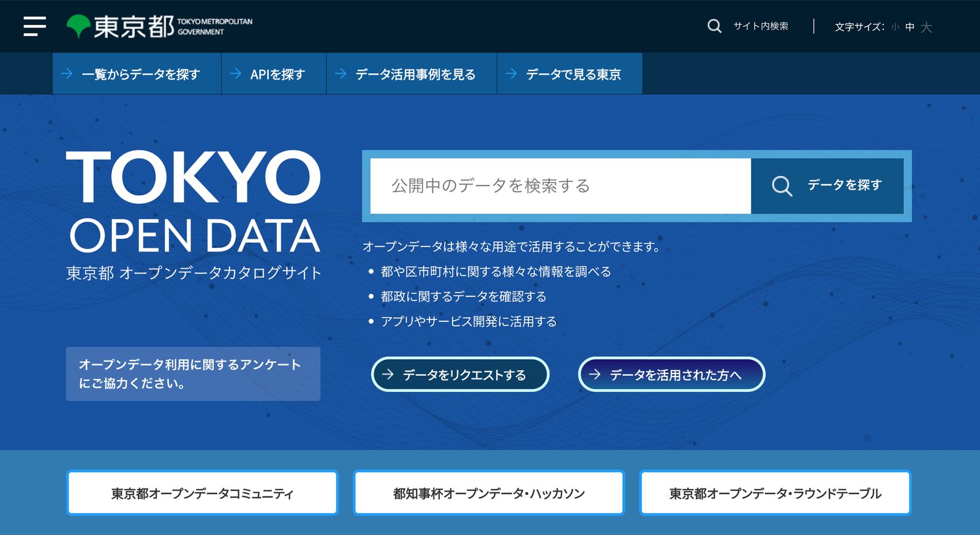Screen dimensions: 980x535
Task: Set font size to 小 (small)
Action: (895, 27)
